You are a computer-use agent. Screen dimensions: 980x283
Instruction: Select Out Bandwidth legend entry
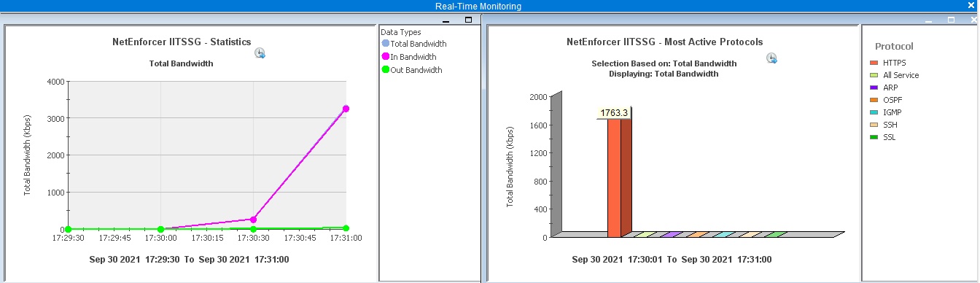[412, 70]
